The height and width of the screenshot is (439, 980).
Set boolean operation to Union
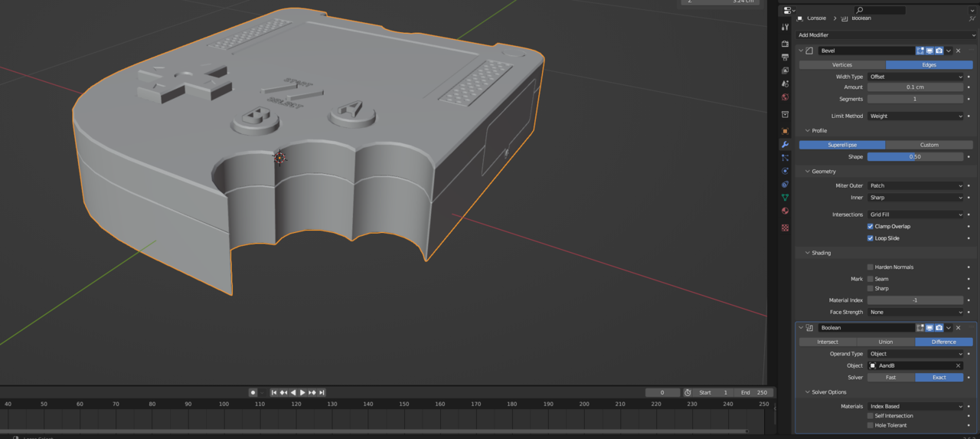pos(886,342)
